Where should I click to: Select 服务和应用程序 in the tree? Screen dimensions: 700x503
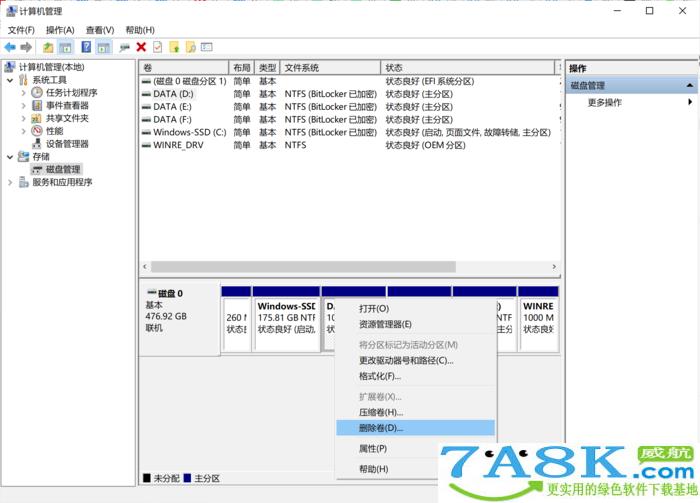(62, 182)
